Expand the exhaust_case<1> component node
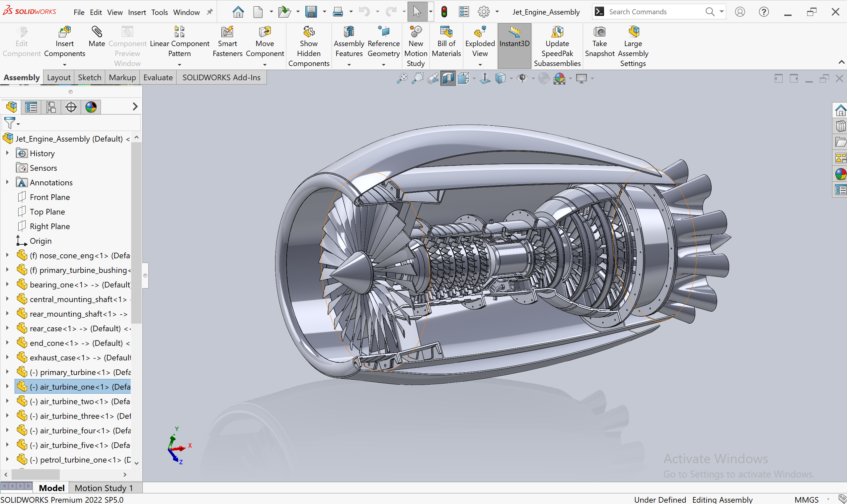 [7, 357]
